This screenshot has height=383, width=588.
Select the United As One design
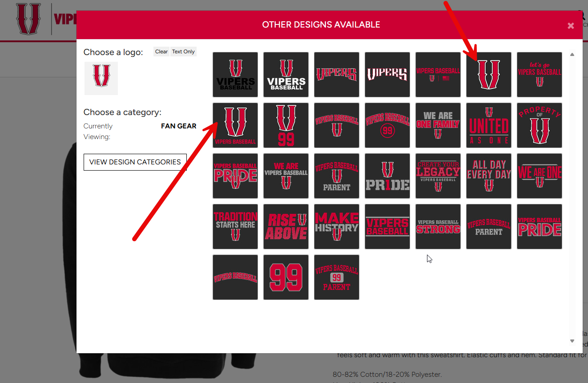(x=489, y=125)
